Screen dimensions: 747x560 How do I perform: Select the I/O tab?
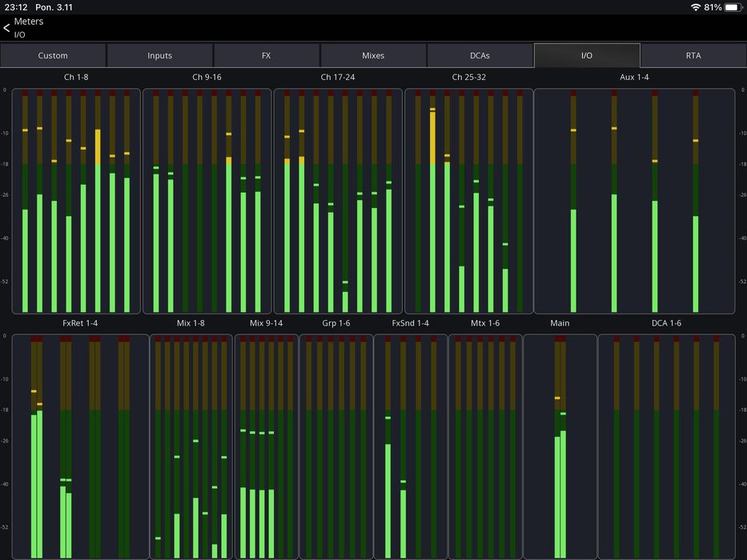click(587, 56)
